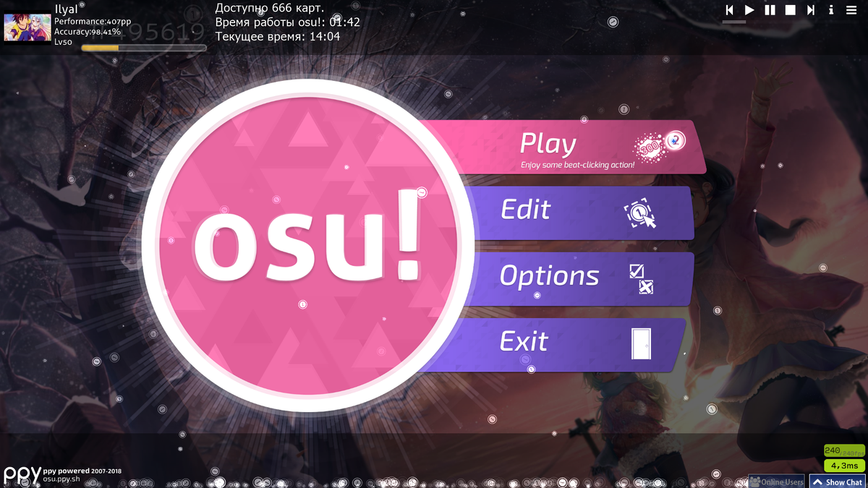Expand Show Chat panel
Image resolution: width=868 pixels, height=488 pixels.
[838, 481]
